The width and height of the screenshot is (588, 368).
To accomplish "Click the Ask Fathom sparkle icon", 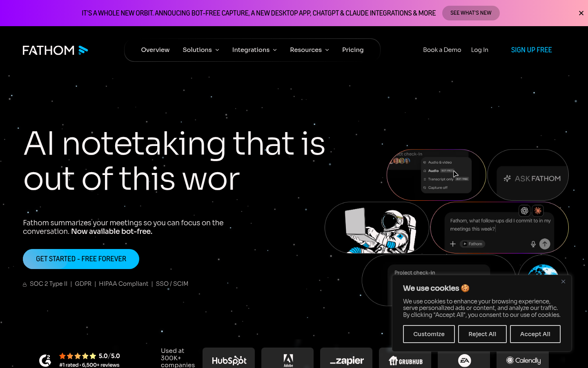I will (507, 178).
